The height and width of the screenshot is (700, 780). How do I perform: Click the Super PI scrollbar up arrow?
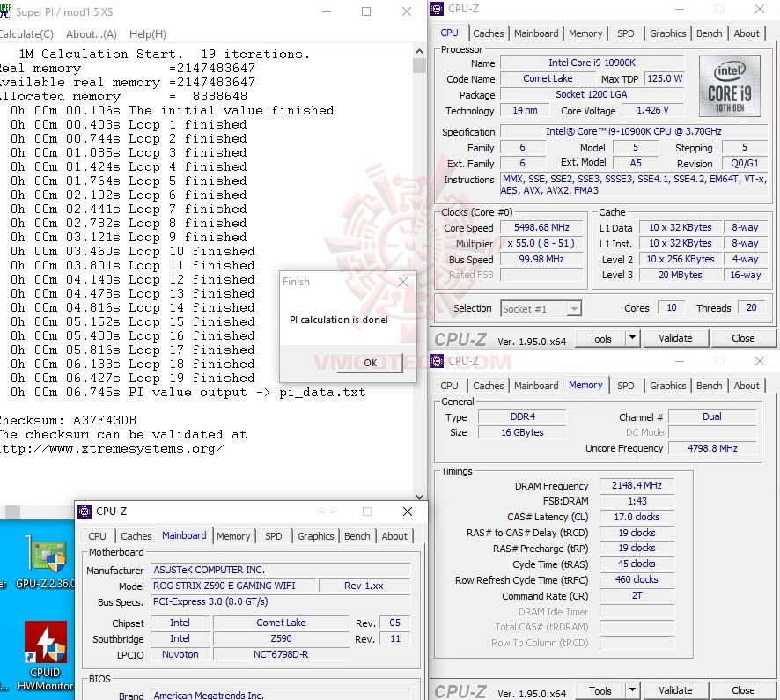pyautogui.click(x=418, y=50)
